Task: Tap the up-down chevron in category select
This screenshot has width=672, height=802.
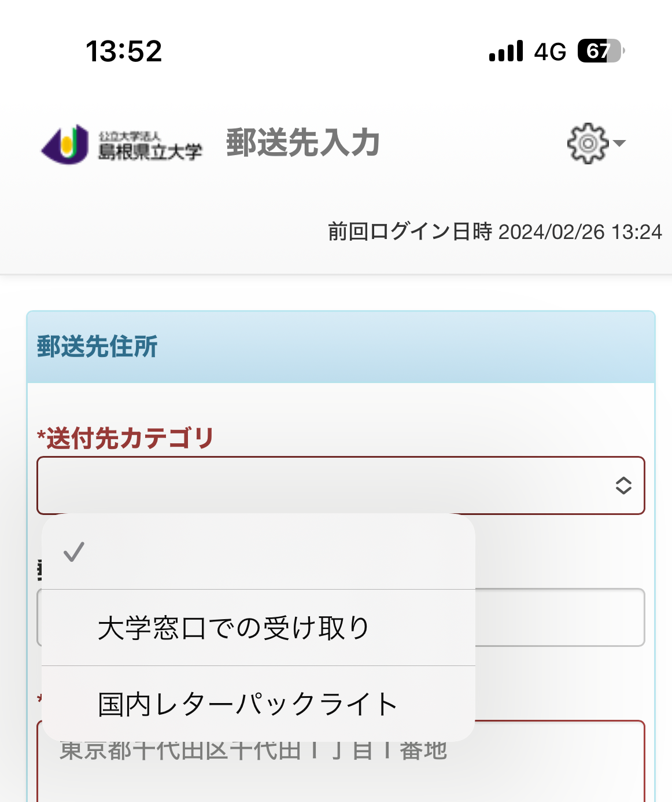Action: 623,485
